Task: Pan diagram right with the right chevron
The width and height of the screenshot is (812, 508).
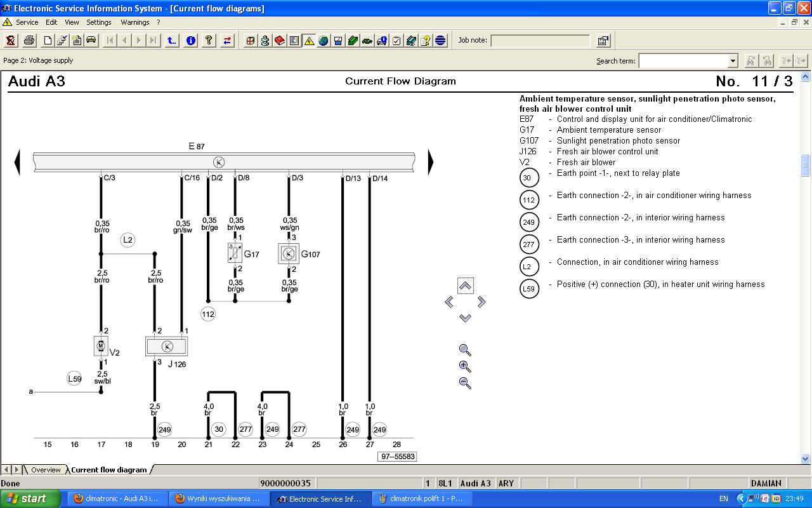Action: (x=481, y=302)
